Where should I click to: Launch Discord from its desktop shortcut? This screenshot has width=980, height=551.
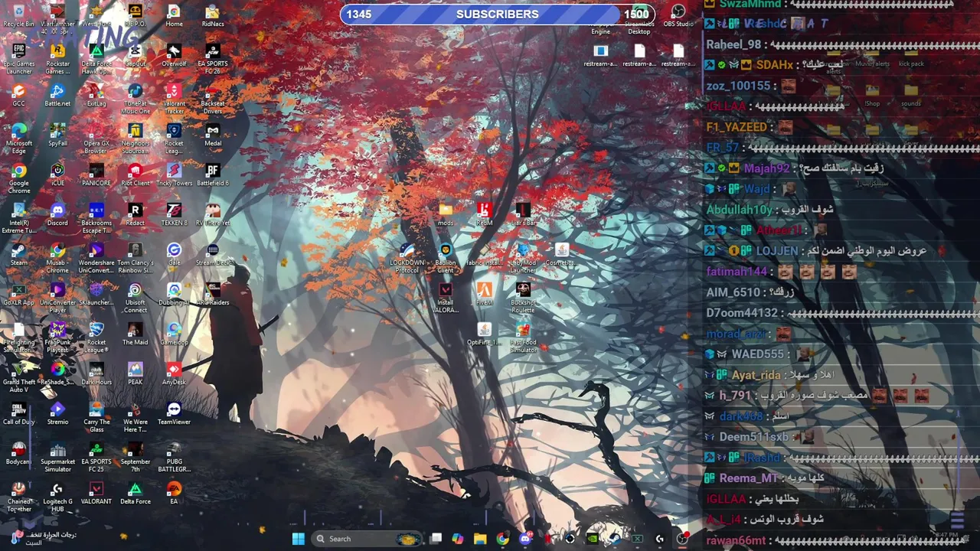click(57, 215)
